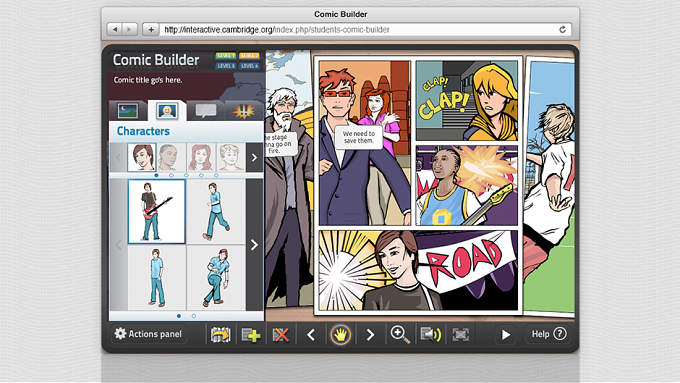This screenshot has height=383, width=680.
Task: Choose the running pose
Action: (216, 212)
